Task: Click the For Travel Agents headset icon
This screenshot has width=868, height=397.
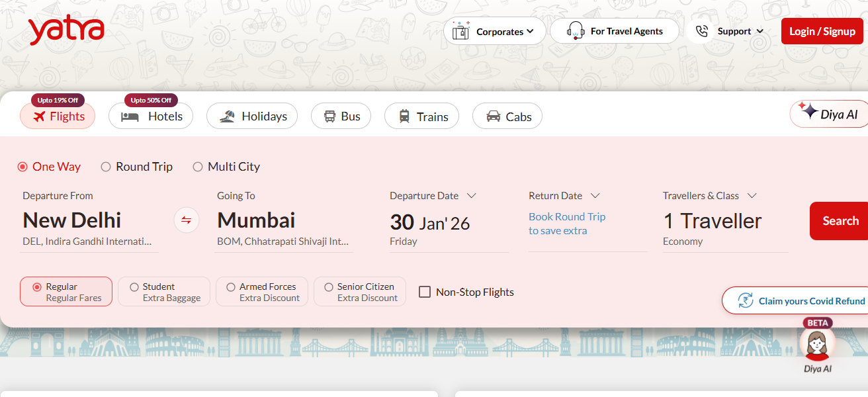Action: [x=575, y=30]
